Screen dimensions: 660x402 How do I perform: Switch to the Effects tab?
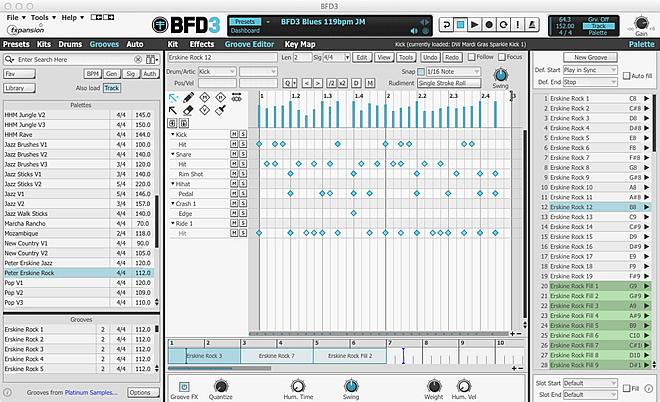pyautogui.click(x=202, y=44)
